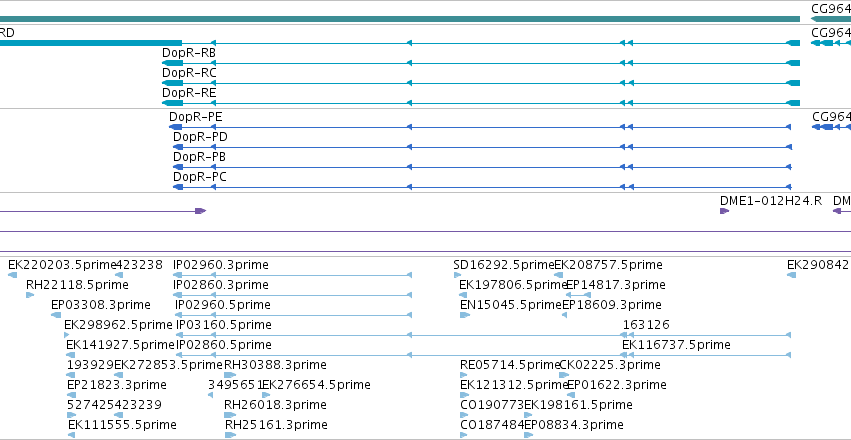851x440 pixels.
Task: Click the EK111555.5prime EST label
Action: click(122, 424)
